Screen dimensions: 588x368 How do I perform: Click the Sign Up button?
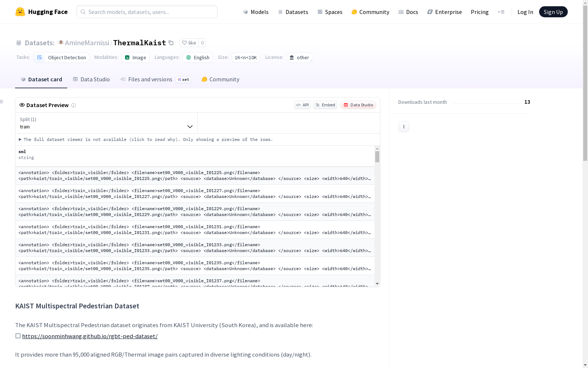553,12
